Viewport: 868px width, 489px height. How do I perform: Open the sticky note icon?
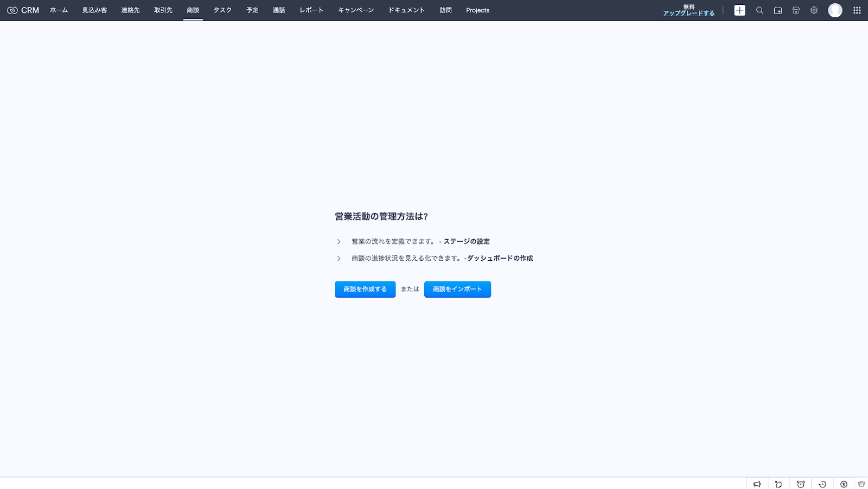coord(778,484)
